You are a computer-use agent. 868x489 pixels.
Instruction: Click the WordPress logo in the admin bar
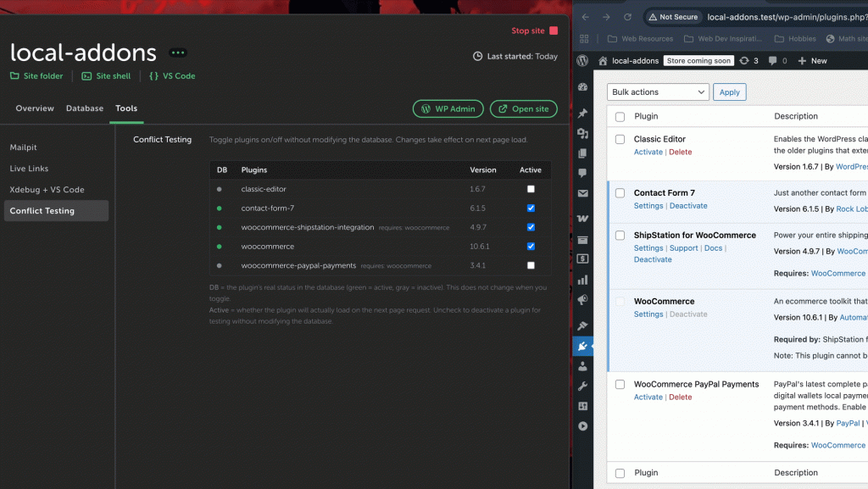click(x=582, y=60)
